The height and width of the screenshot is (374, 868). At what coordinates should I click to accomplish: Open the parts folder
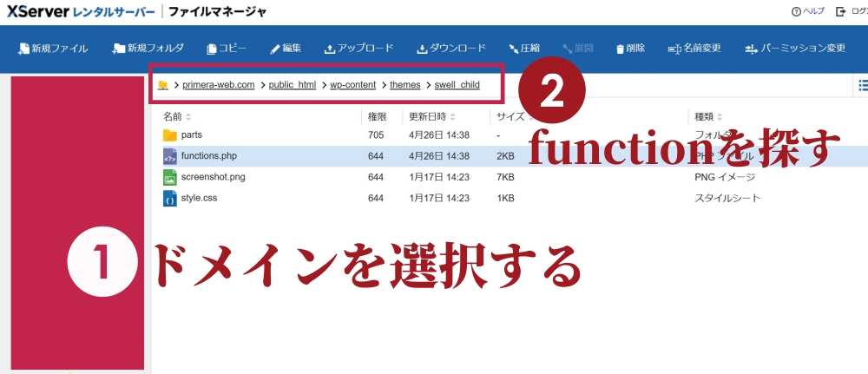pos(192,135)
